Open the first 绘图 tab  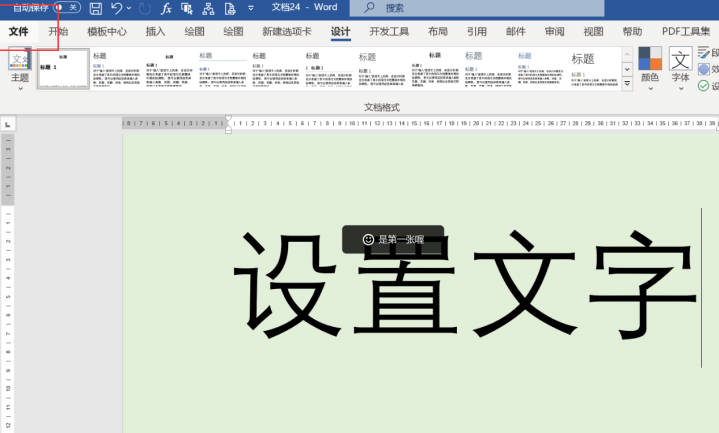(x=194, y=31)
